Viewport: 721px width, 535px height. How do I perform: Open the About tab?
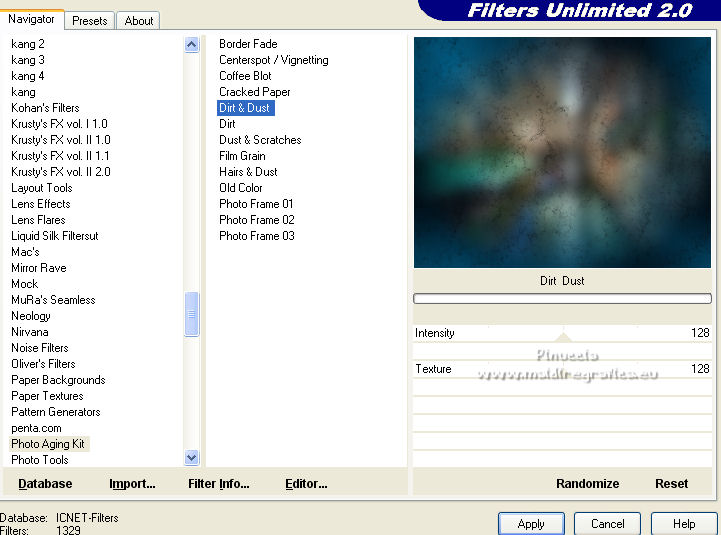pos(138,21)
